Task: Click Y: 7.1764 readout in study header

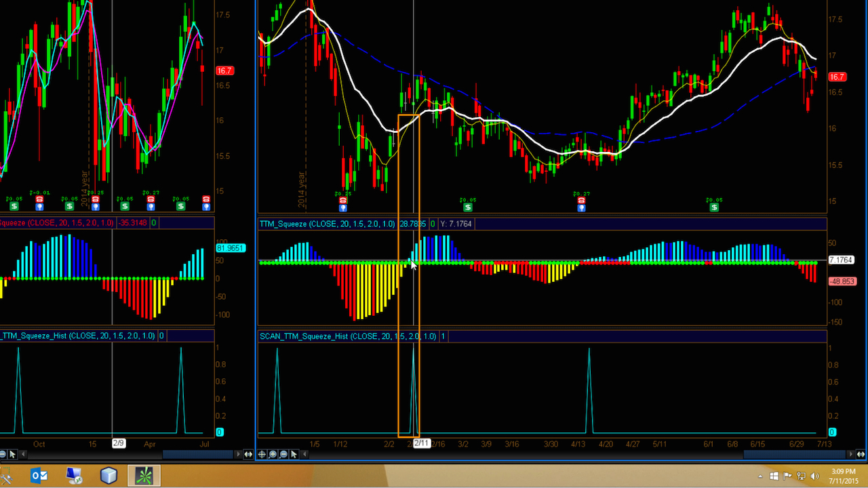Action: pyautogui.click(x=456, y=224)
